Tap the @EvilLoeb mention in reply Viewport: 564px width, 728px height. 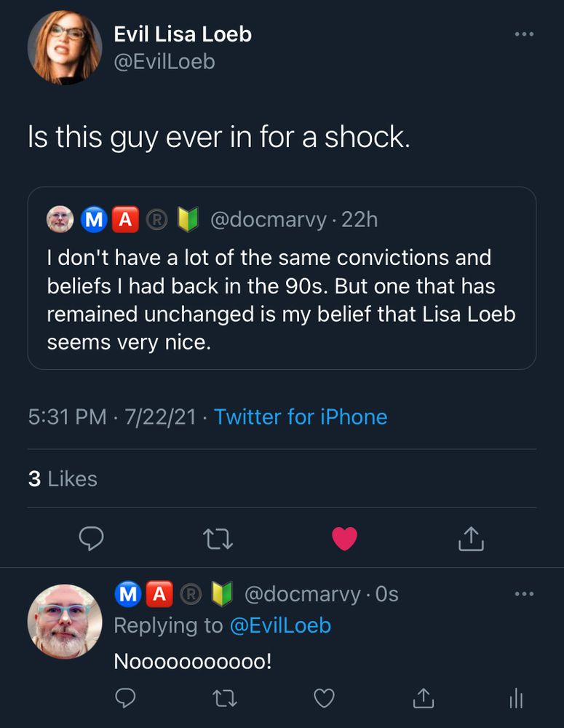tap(280, 625)
